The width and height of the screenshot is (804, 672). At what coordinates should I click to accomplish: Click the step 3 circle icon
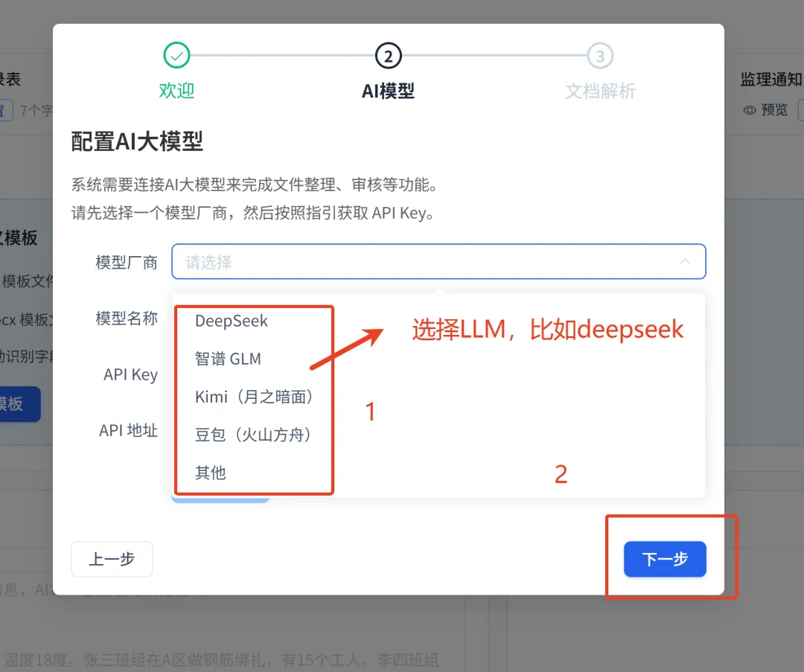point(600,56)
